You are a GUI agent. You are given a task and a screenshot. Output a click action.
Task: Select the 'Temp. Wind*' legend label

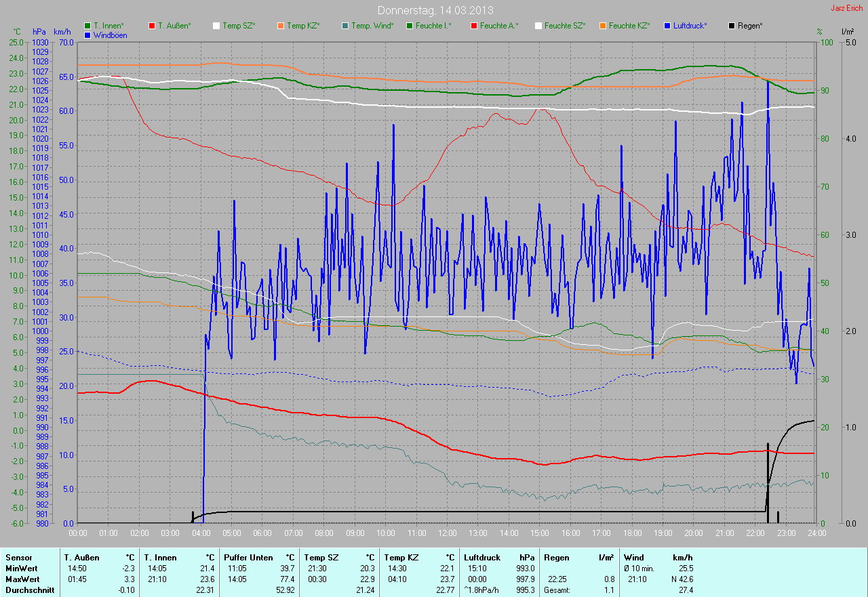click(x=372, y=26)
